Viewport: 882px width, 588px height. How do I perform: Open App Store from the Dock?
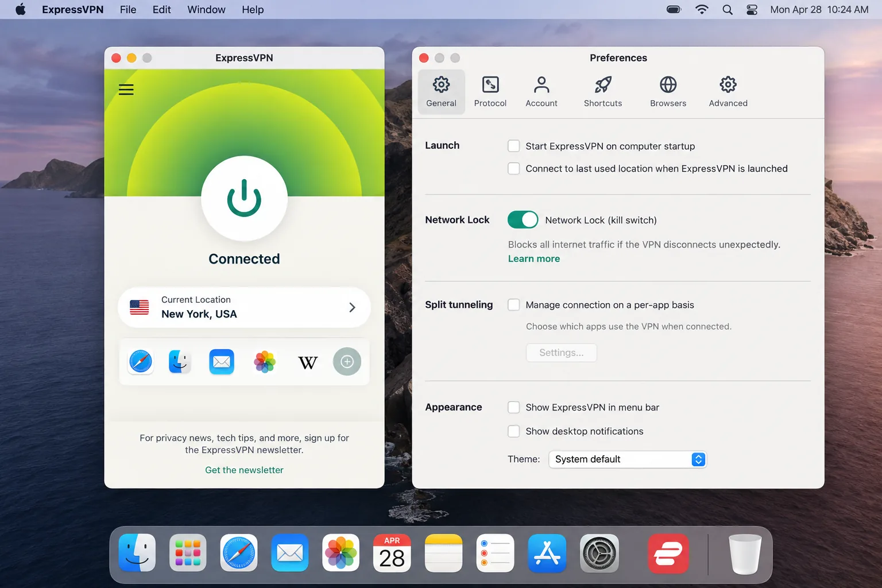pos(547,554)
